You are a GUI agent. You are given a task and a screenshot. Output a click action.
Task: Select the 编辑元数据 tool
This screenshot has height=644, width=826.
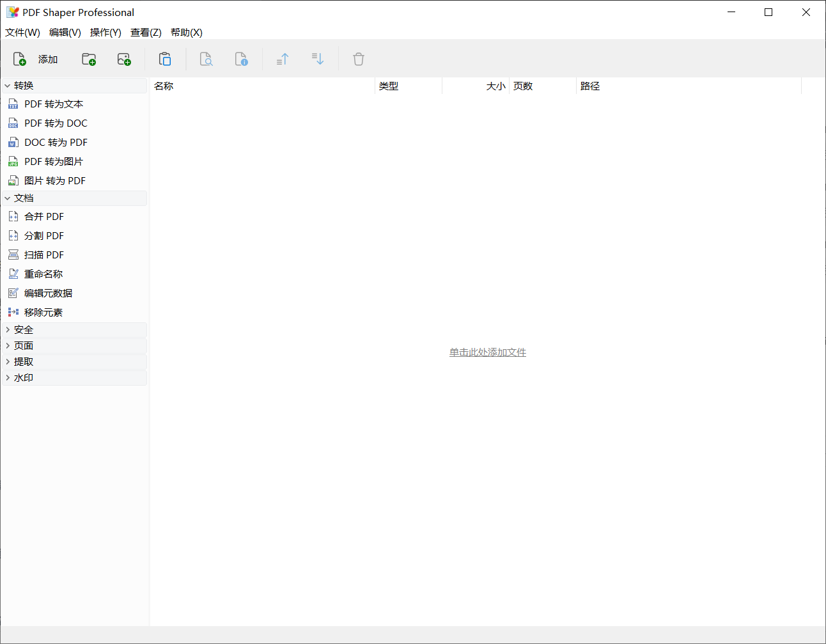pos(49,293)
